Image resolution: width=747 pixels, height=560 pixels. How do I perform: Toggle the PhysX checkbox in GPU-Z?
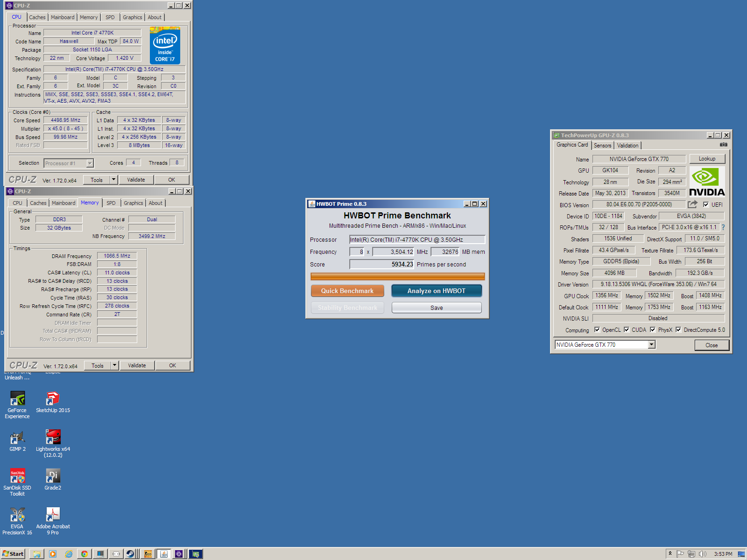tap(653, 329)
